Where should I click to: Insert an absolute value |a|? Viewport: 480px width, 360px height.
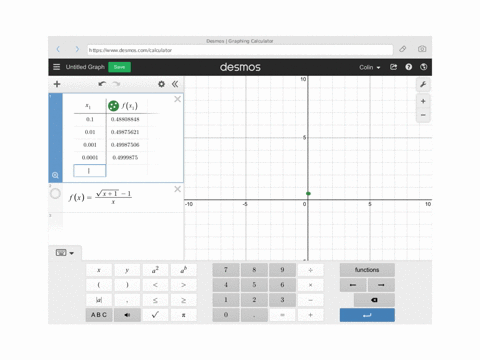click(99, 300)
